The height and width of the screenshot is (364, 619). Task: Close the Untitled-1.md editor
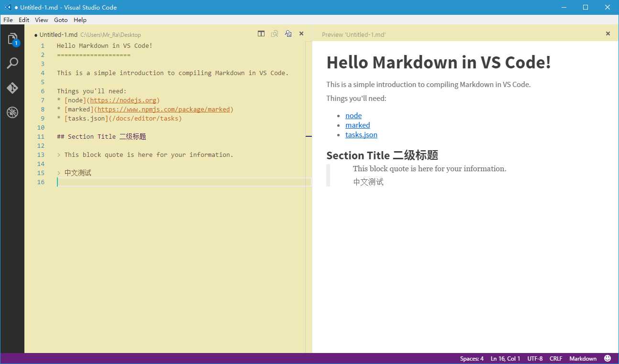301,34
